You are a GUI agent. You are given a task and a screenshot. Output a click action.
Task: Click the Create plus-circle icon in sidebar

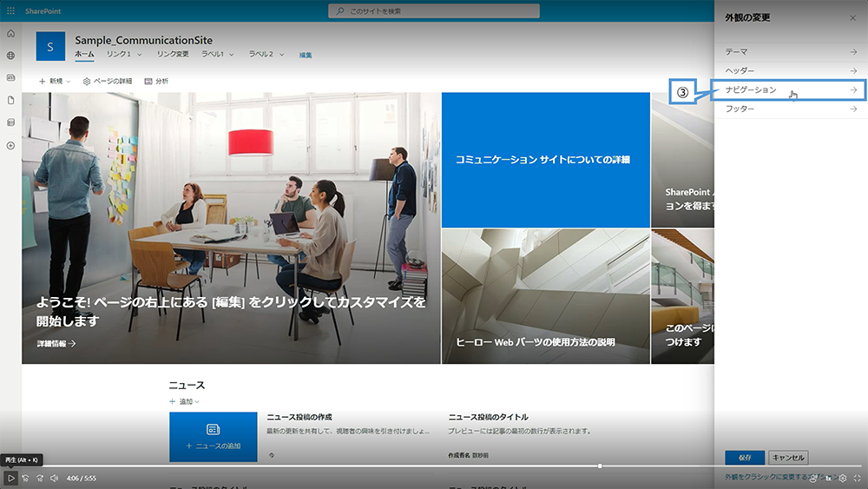click(x=10, y=145)
